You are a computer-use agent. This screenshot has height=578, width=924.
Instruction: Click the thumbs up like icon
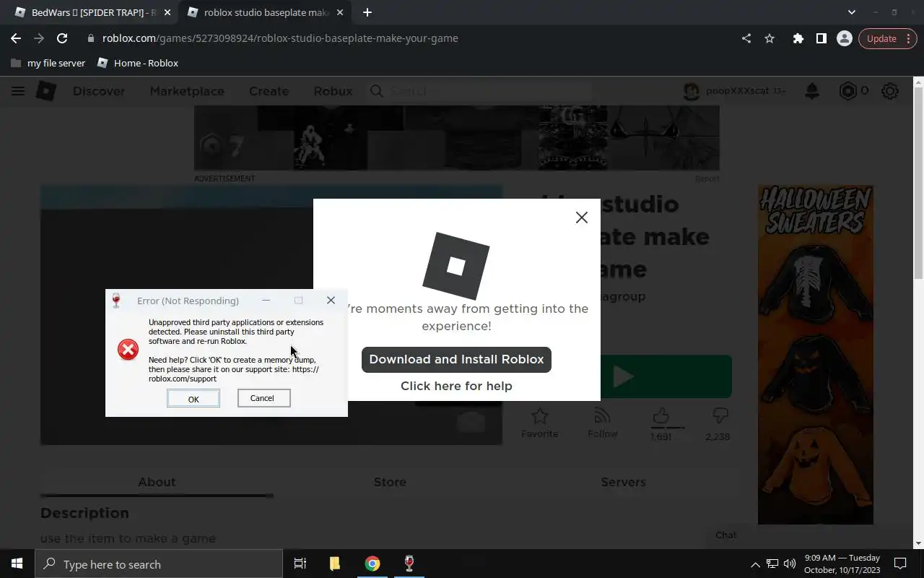tap(661, 416)
